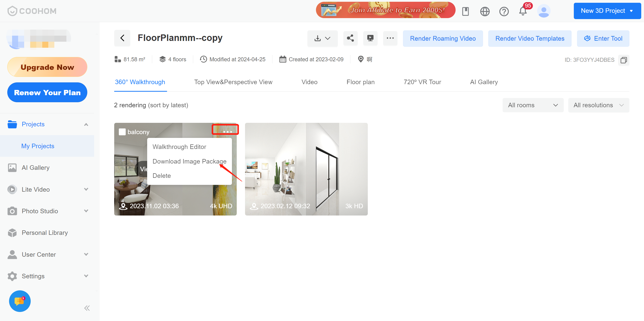Click Render Roaming Video button

[x=442, y=38]
